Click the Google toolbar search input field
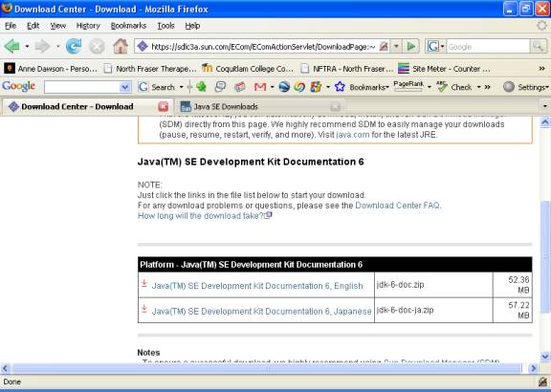The image size is (551, 392). [82, 87]
